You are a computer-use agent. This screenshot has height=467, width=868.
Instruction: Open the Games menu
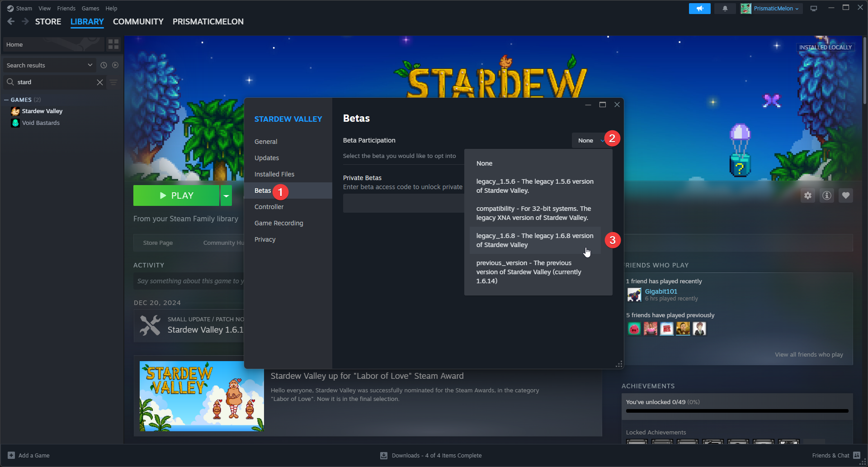pos(90,8)
